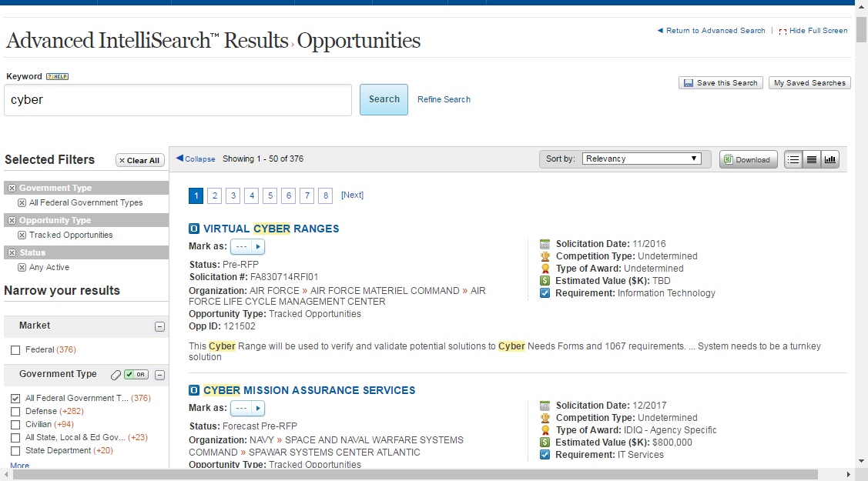Go to results page 3
Screen dimensions: 868x481
[x=233, y=195]
